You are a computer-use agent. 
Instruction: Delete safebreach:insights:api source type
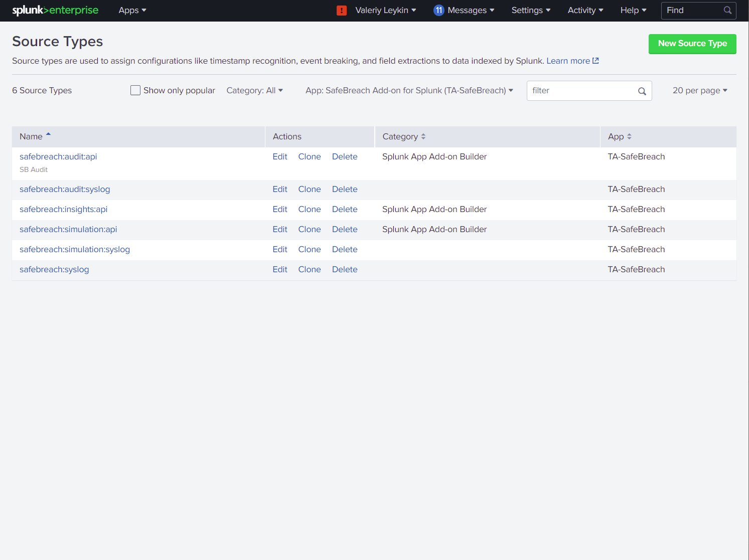(x=345, y=209)
